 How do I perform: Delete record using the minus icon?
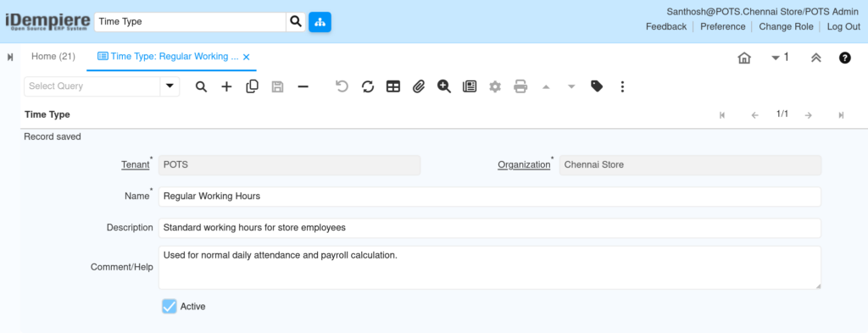(303, 86)
